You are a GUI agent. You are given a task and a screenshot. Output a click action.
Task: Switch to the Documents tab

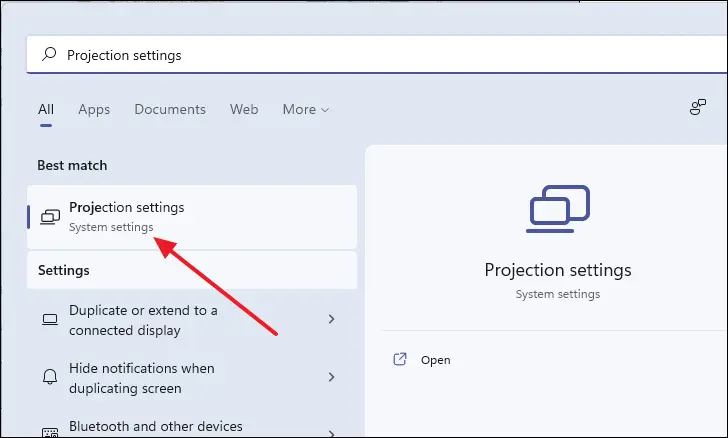(170, 109)
